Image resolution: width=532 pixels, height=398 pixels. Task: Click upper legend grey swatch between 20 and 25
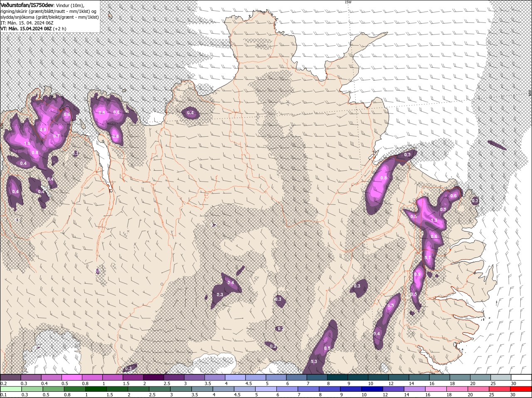[480, 377]
